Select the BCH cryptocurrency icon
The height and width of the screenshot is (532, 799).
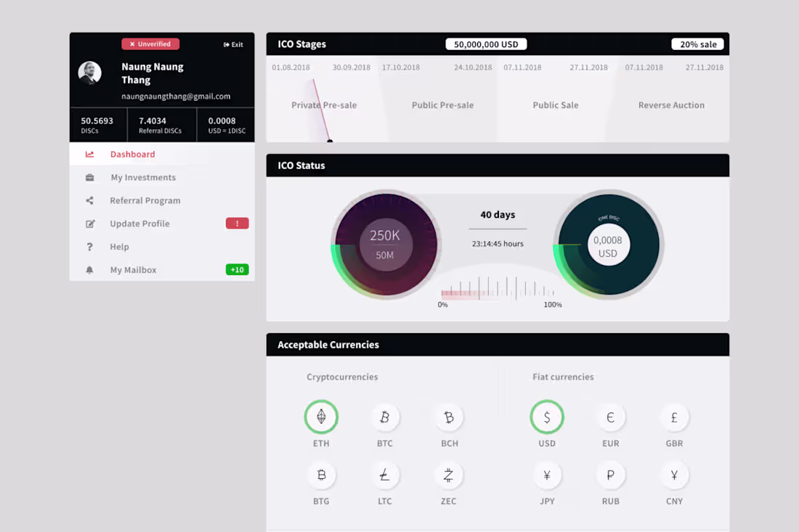(x=449, y=417)
